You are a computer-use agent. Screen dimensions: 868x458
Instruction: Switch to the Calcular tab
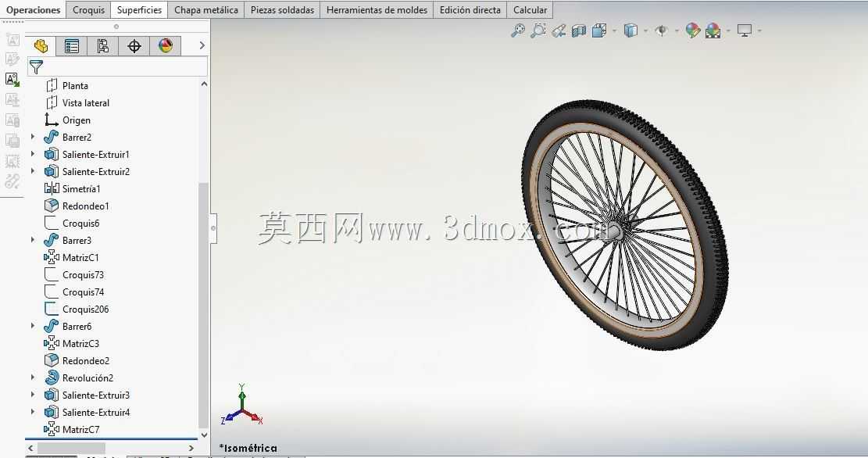coord(530,10)
